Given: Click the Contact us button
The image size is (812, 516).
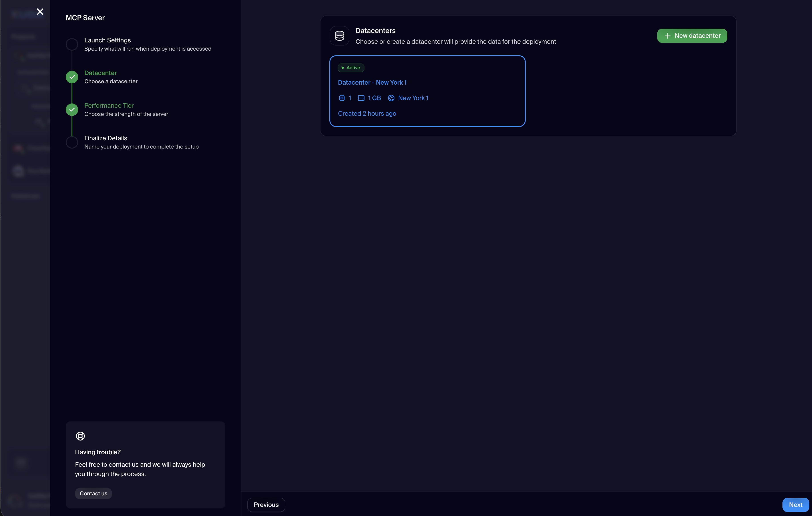Looking at the screenshot, I should click(x=94, y=493).
